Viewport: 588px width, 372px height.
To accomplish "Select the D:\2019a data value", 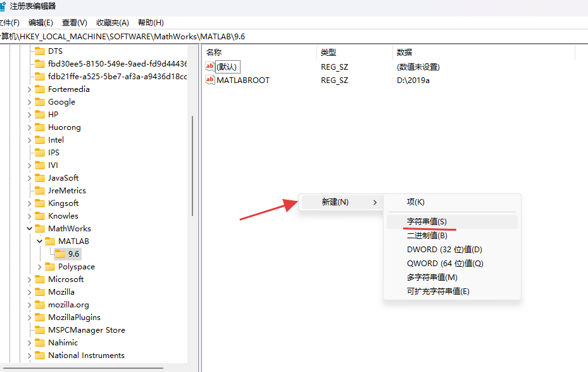I will tap(413, 80).
